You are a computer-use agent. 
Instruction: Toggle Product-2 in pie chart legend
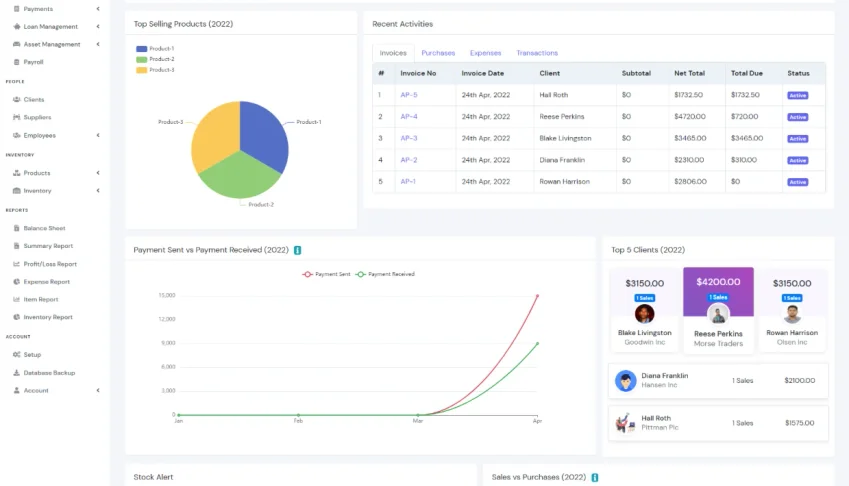click(155, 59)
